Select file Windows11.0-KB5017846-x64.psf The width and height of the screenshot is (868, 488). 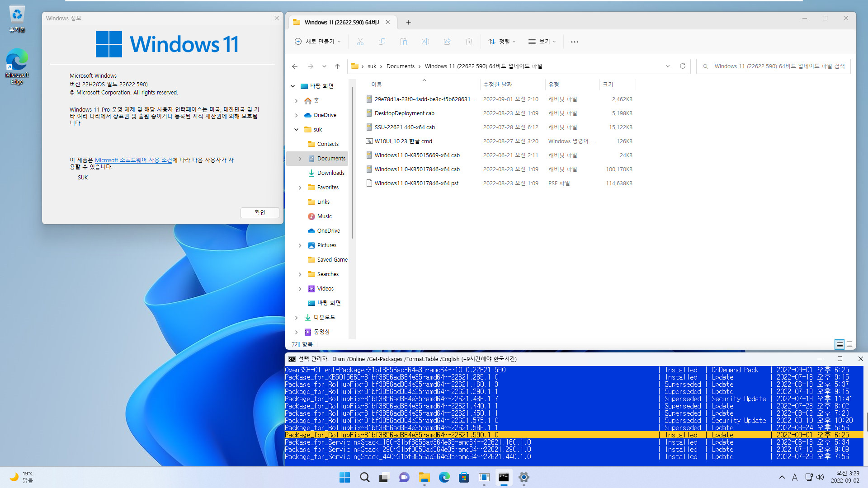click(x=416, y=183)
